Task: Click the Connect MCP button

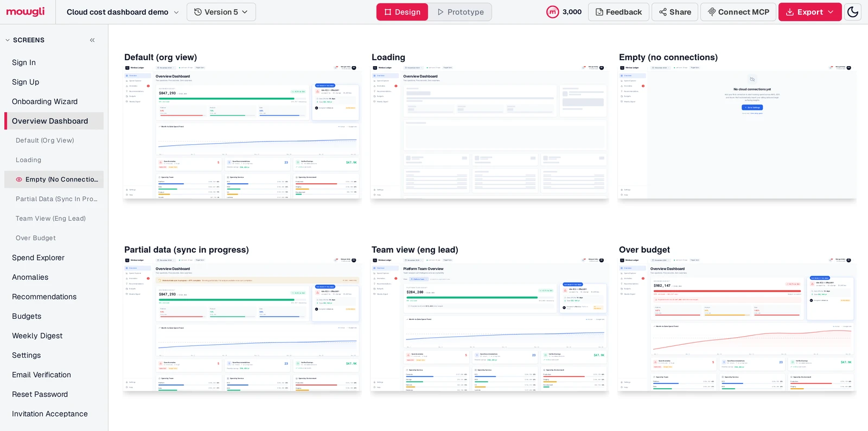Action: pyautogui.click(x=738, y=12)
